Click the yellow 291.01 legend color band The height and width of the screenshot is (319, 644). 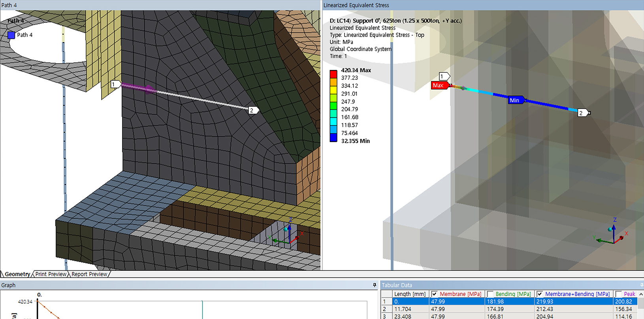(x=333, y=90)
